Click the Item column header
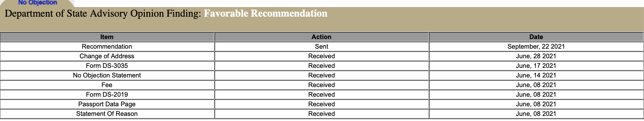 click(x=107, y=37)
